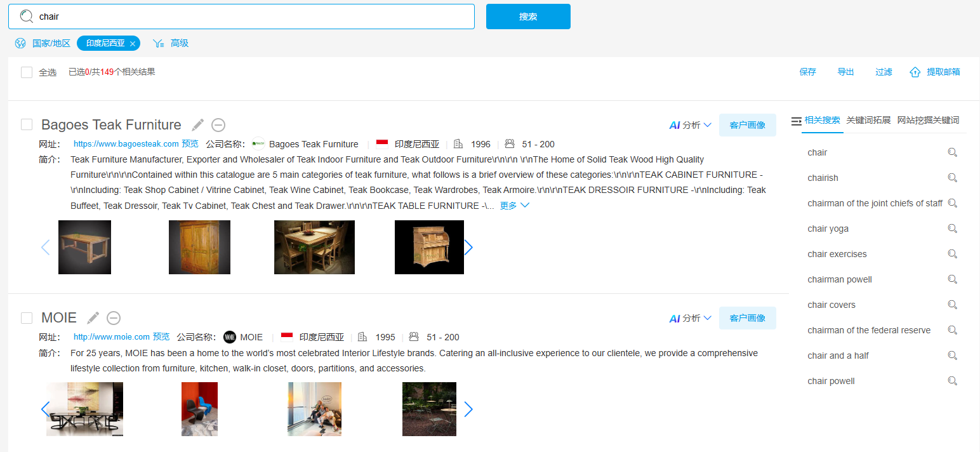Viewport: 980px width, 452px height.
Task: Expand AI 分析 dropdown for Bagoes Teak Furniture
Action: (691, 125)
